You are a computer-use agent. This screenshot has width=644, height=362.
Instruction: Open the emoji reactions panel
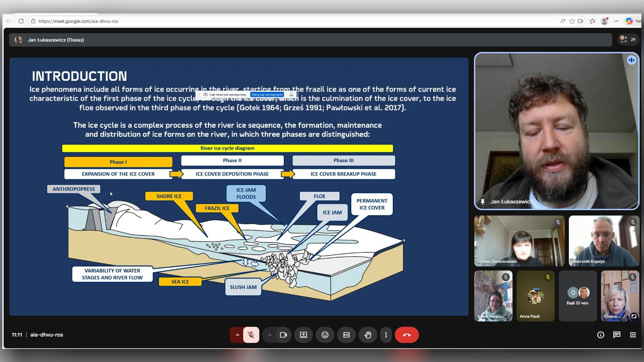coord(325,335)
